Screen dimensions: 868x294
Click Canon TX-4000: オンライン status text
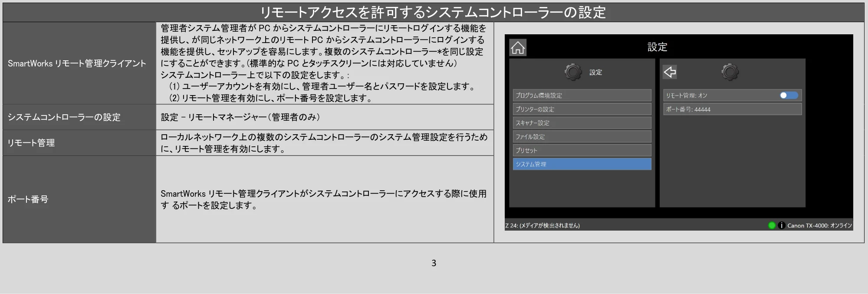(819, 225)
